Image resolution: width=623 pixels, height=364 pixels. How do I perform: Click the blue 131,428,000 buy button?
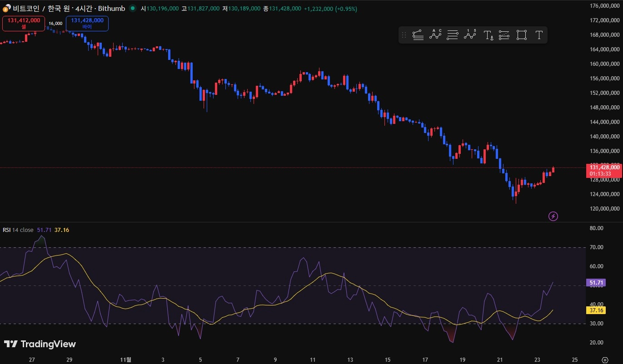coord(87,23)
